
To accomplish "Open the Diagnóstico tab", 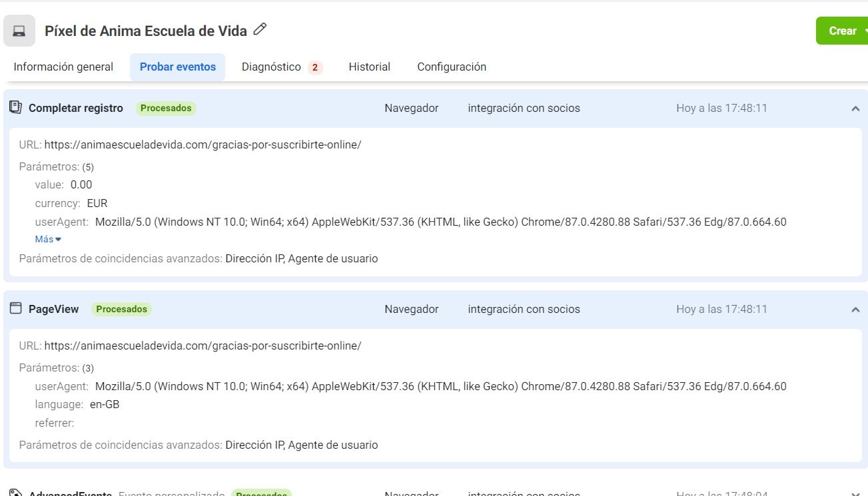I will click(x=282, y=67).
